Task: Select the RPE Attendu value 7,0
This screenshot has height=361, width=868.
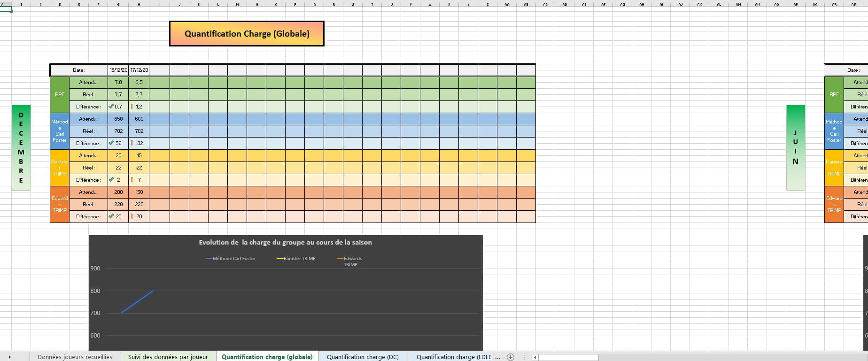Action: (118, 82)
